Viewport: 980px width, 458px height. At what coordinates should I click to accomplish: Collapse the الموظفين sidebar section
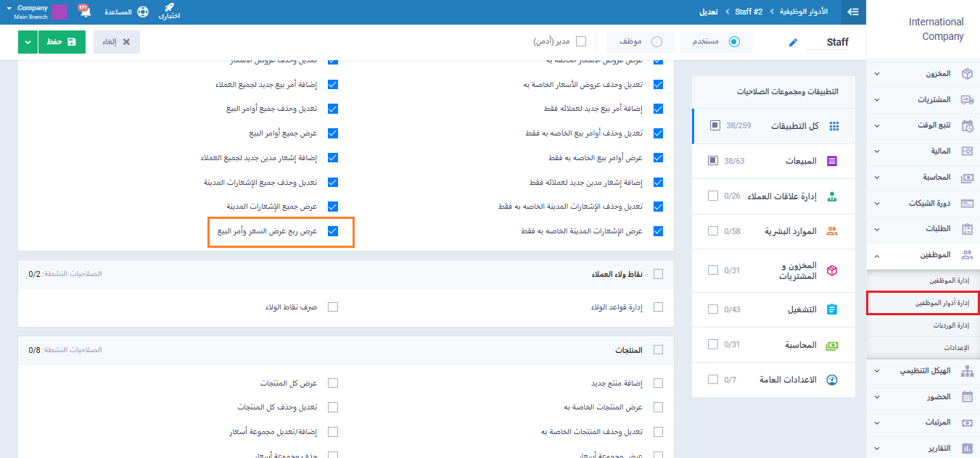pyautogui.click(x=877, y=255)
